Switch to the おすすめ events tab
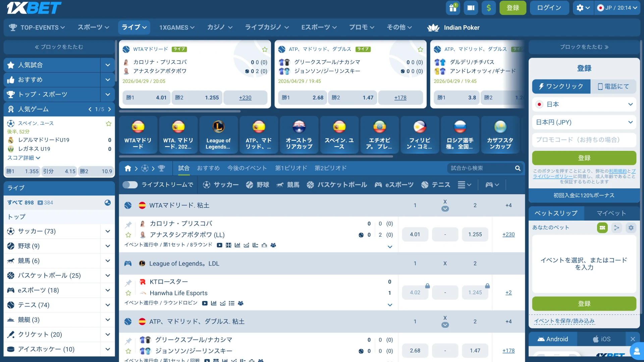Screen dimensions: 644x362 (x=208, y=168)
